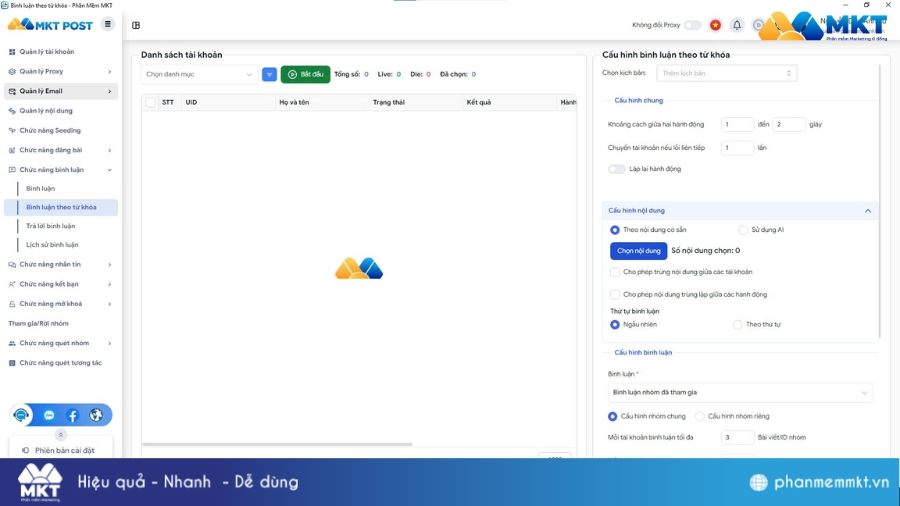The image size is (900, 506).
Task: Toggle the Không đổi Proxy switch
Action: click(692, 25)
